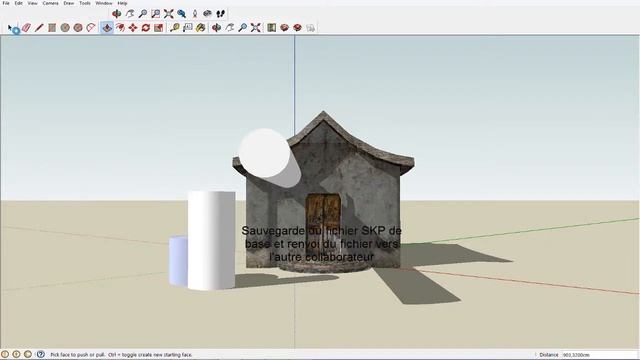Click Zoom Extents in the upper camera toolbar

pyautogui.click(x=169, y=14)
